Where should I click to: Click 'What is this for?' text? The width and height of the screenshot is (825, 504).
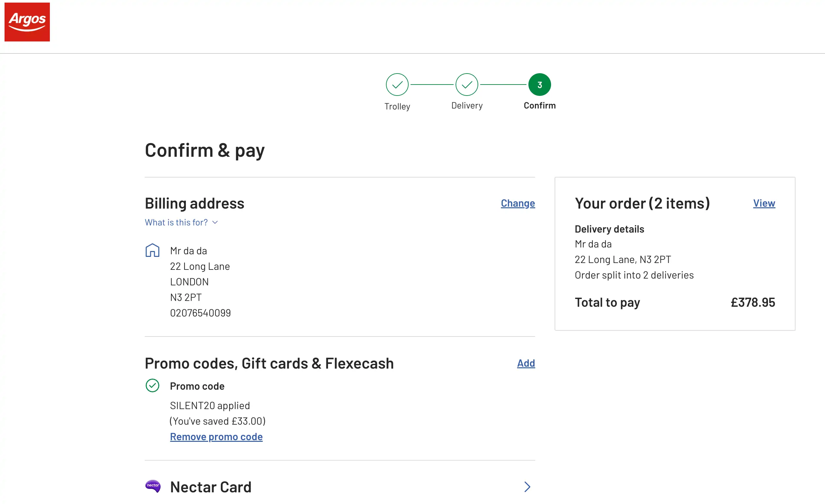[176, 223]
